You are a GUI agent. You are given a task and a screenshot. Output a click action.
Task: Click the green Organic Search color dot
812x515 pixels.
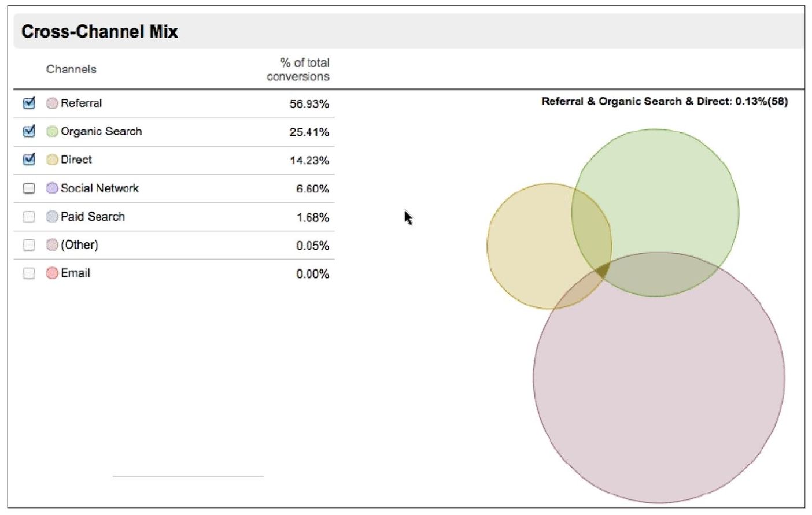pos(52,132)
